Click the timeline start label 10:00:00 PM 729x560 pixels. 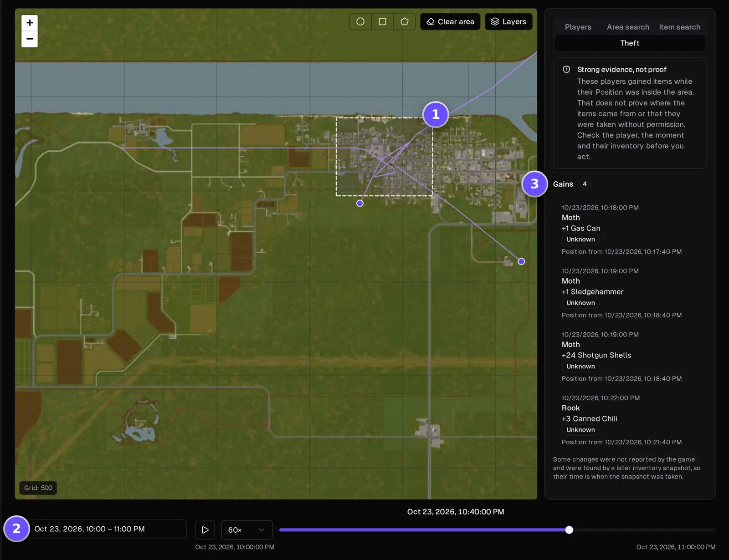235,547
